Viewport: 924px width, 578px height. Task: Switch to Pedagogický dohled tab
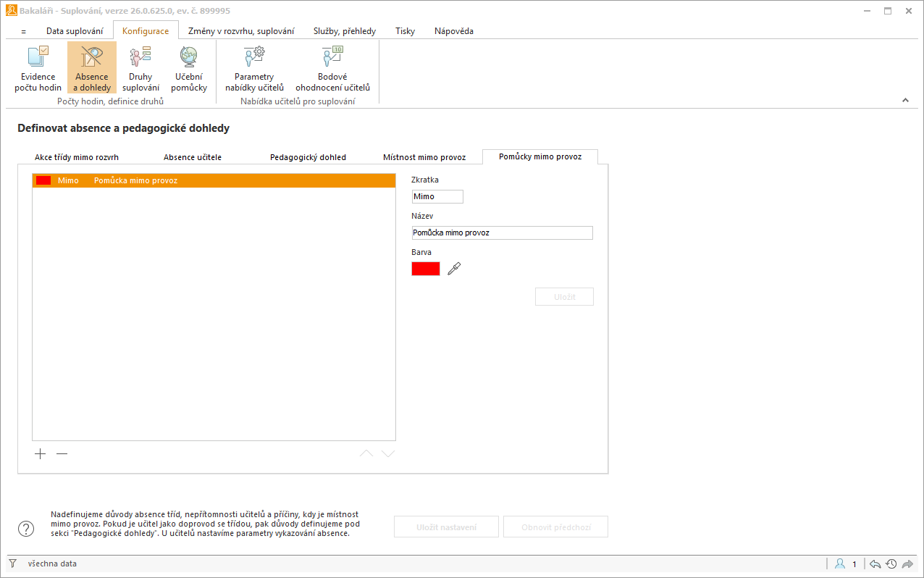308,157
